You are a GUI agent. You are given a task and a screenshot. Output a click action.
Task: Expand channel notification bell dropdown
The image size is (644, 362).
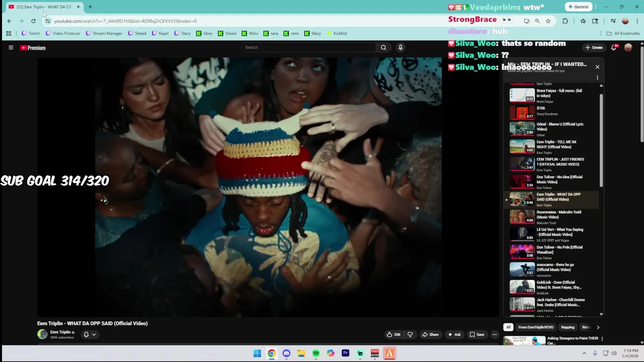(x=89, y=334)
